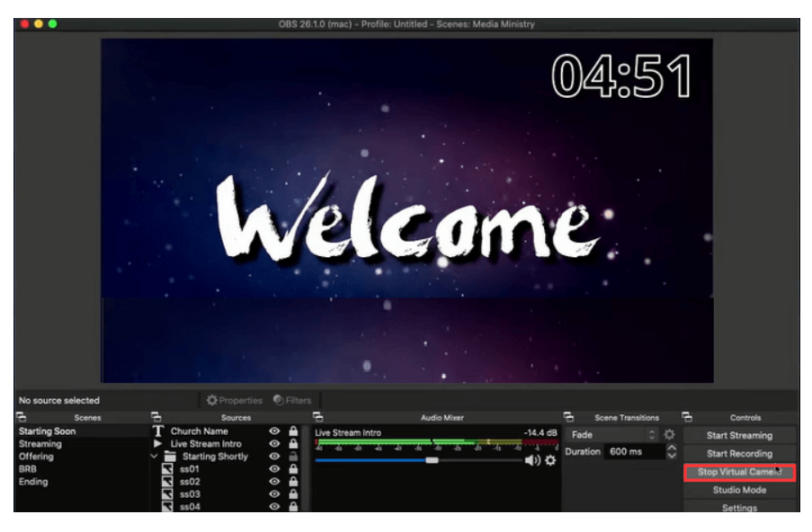Click the text icon beside Church Name

(158, 431)
